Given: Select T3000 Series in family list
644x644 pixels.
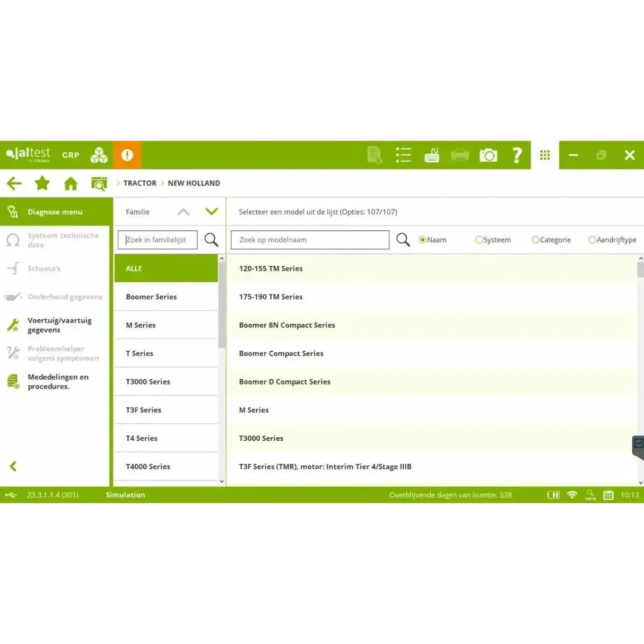Looking at the screenshot, I should 166,381.
